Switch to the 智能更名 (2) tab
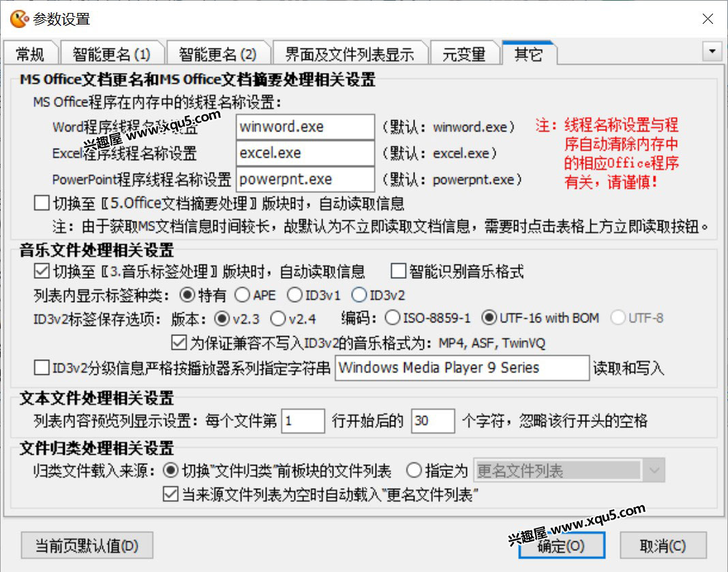 pos(217,55)
